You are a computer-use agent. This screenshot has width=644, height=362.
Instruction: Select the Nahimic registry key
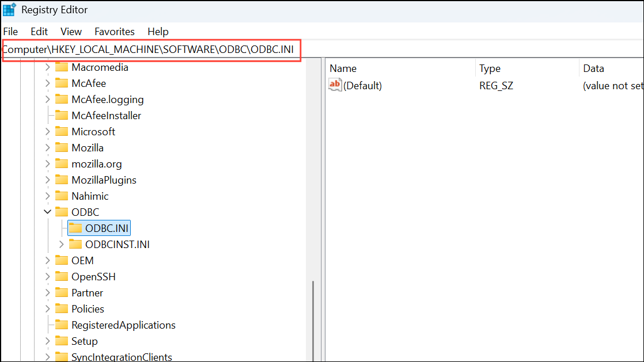coord(90,196)
